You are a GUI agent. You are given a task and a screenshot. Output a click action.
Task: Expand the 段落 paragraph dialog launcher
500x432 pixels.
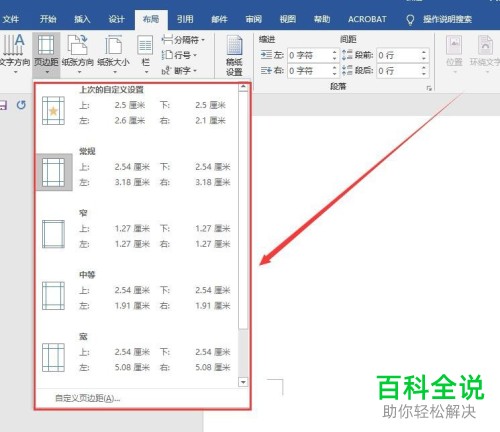(429, 88)
